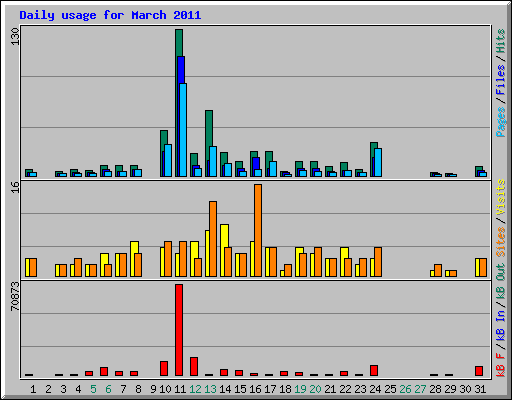Click the green day '19' label

[300, 389]
